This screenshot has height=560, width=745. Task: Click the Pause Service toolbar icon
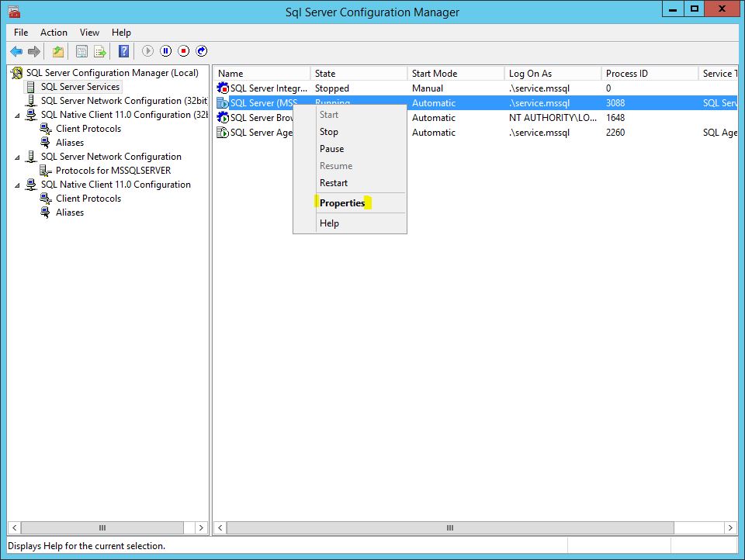pos(166,51)
